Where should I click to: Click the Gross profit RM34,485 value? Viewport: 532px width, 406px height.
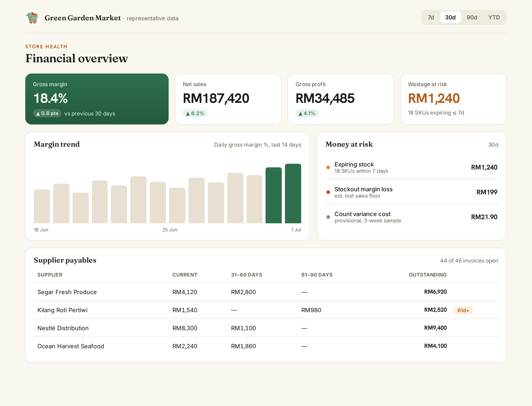coord(325,98)
